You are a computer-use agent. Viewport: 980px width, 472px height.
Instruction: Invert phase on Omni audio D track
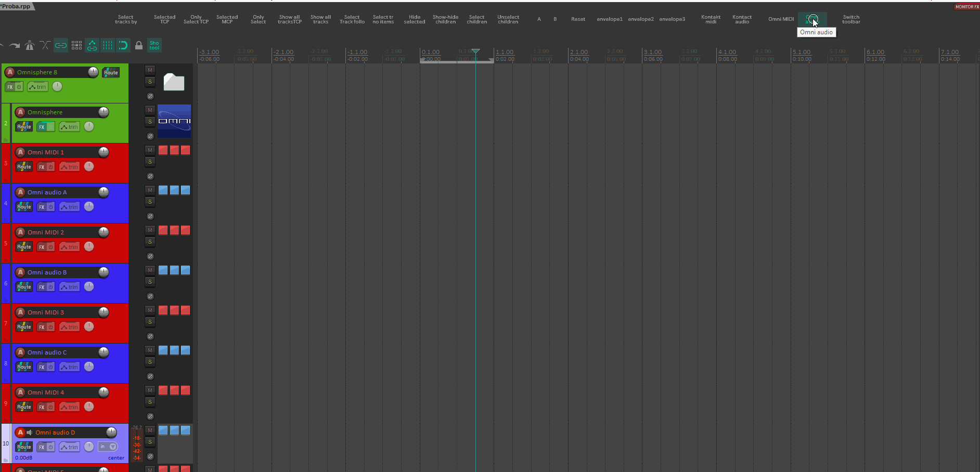click(x=150, y=456)
